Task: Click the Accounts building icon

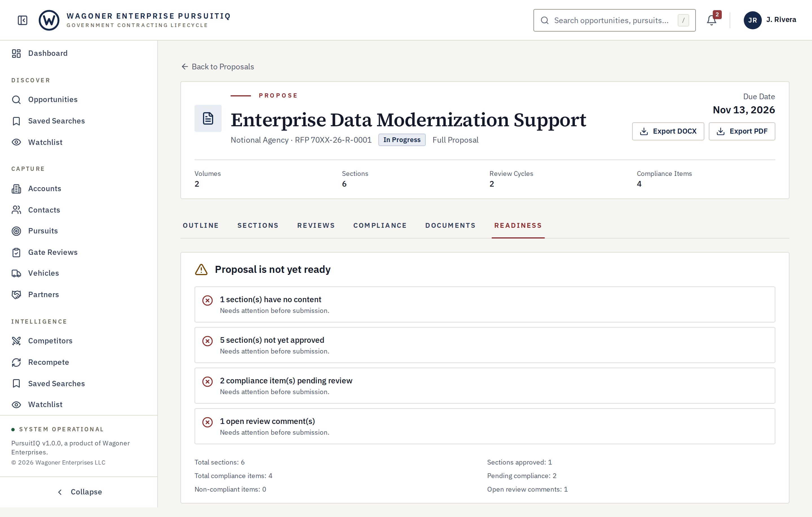Action: coord(16,189)
